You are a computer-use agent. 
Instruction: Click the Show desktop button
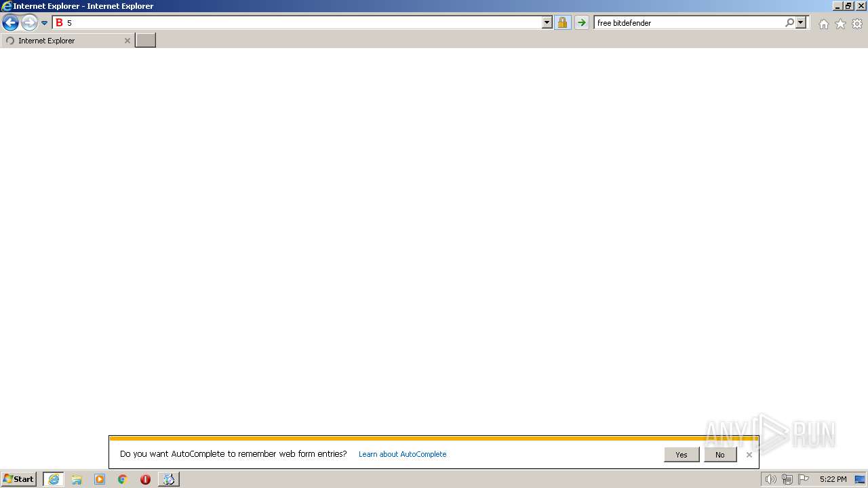pyautogui.click(x=860, y=479)
